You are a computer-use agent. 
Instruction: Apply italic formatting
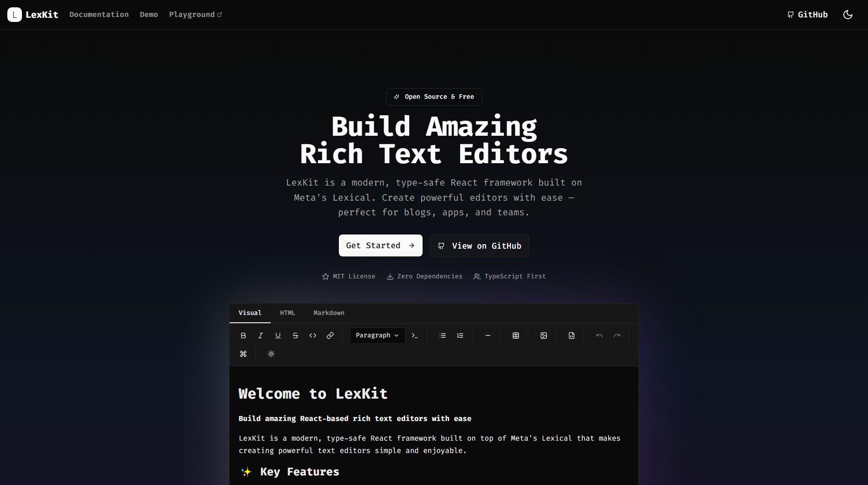point(261,336)
